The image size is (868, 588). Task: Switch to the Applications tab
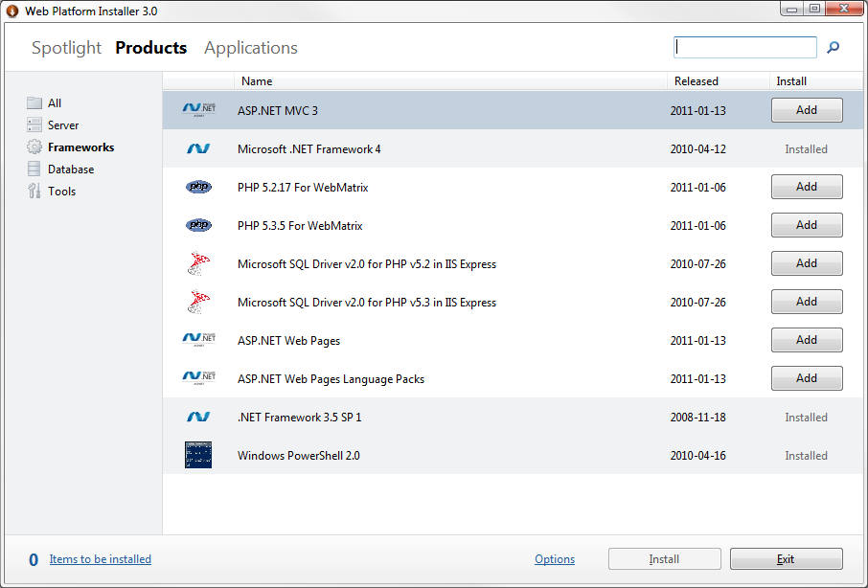point(251,48)
